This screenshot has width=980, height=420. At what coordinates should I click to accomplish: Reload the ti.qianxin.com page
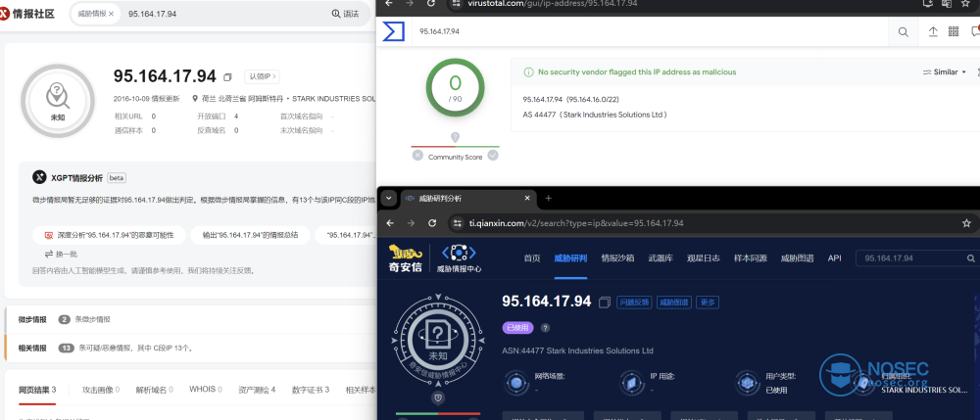click(432, 223)
